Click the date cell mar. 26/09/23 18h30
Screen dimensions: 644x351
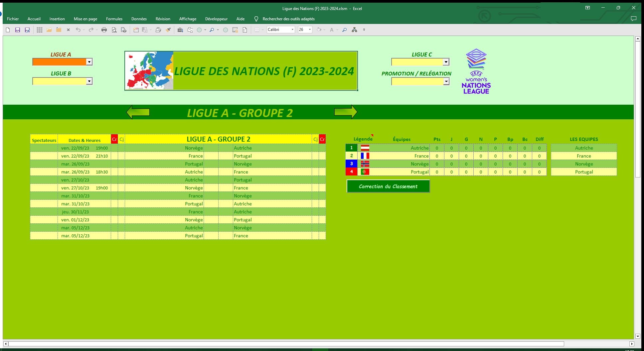click(x=84, y=172)
